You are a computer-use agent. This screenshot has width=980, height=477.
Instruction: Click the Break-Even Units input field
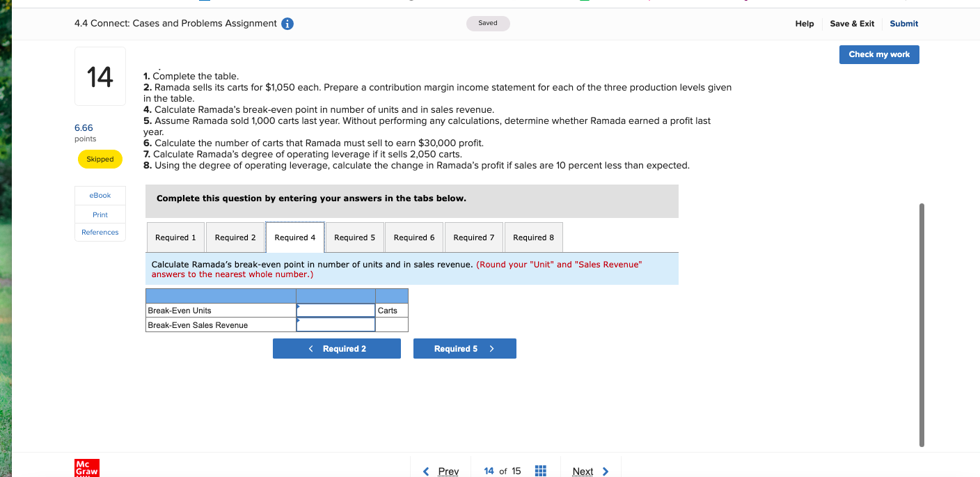click(x=335, y=311)
